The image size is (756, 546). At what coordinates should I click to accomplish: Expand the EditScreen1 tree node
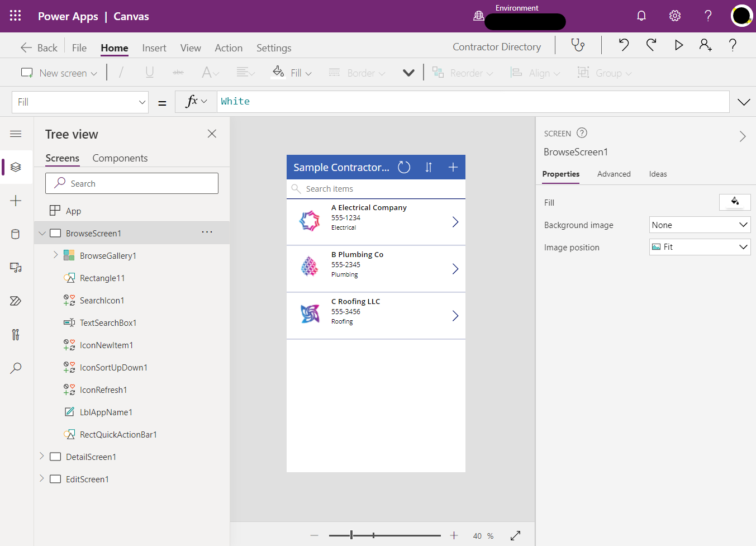[x=42, y=478]
